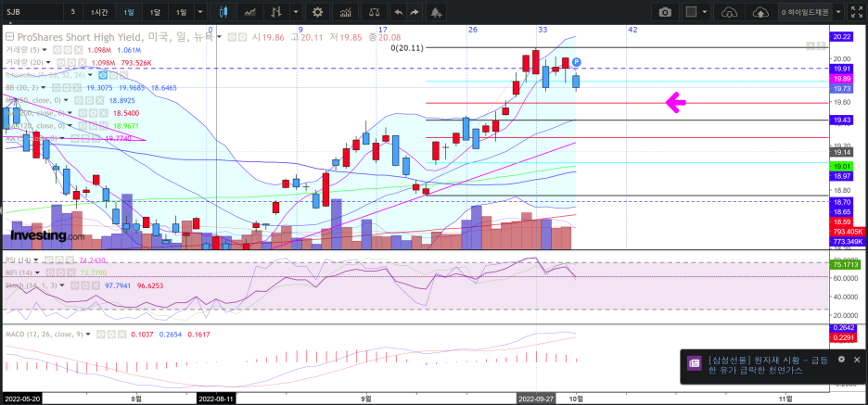
Task: Select the 1일 daily interval
Action: pyautogui.click(x=128, y=12)
